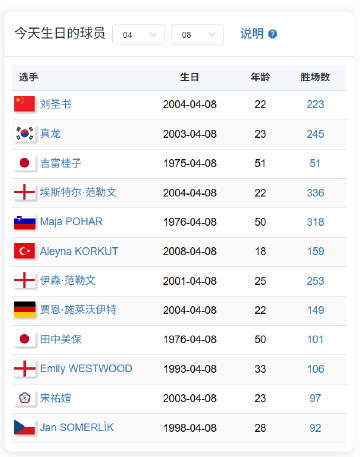Click South Korea flag beside 真龙
Viewport: 360px width, 457px height.
coord(25,134)
